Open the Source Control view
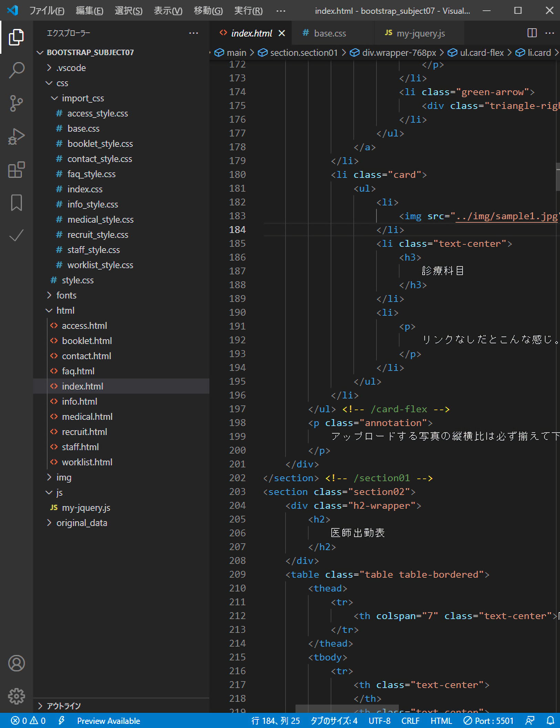 point(16,103)
